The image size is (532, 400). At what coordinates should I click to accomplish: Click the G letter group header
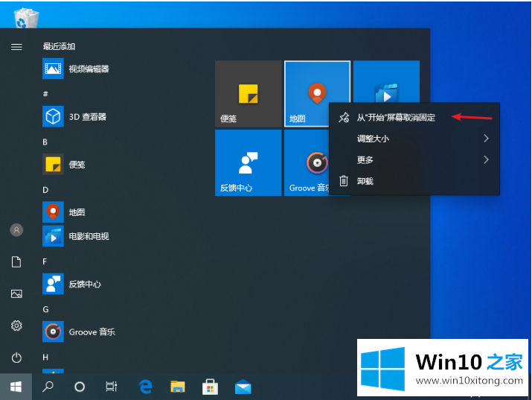coord(45,309)
